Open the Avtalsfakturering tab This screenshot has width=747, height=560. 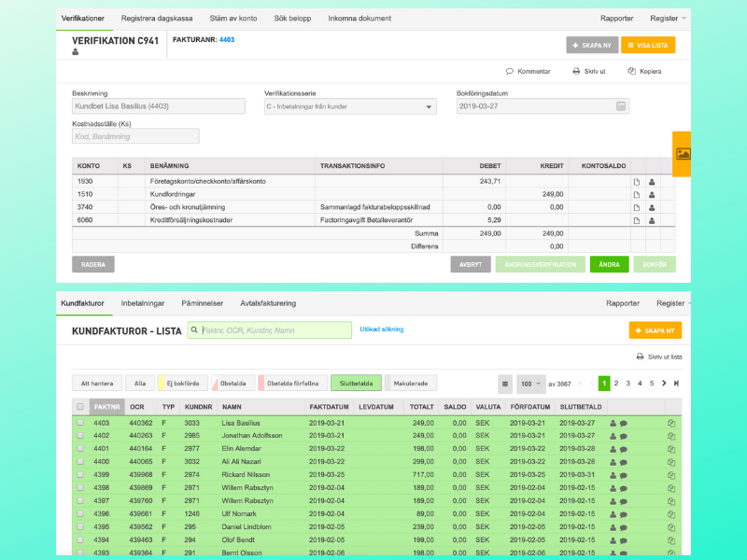(268, 303)
